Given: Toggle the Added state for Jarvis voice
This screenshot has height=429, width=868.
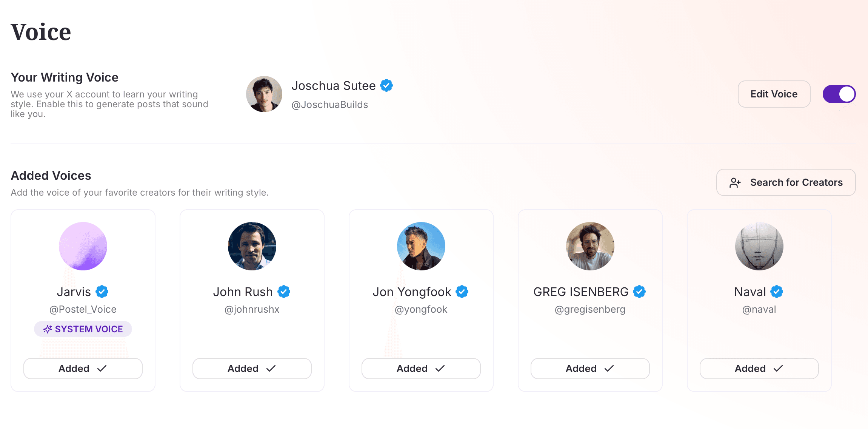Looking at the screenshot, I should (x=83, y=369).
